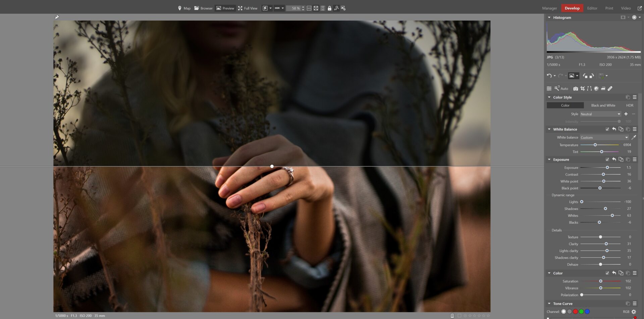
Task: Collapse the White Balance section
Action: click(549, 129)
